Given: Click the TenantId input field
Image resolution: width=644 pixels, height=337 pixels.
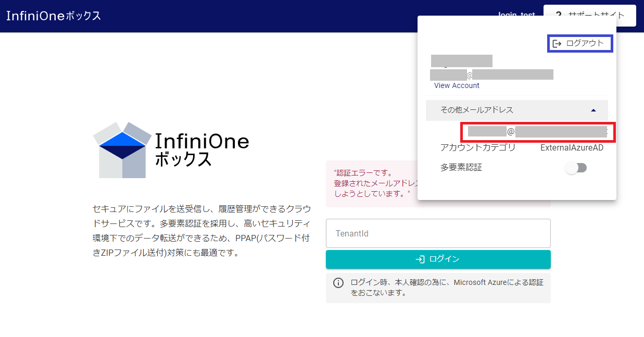Looking at the screenshot, I should [438, 233].
